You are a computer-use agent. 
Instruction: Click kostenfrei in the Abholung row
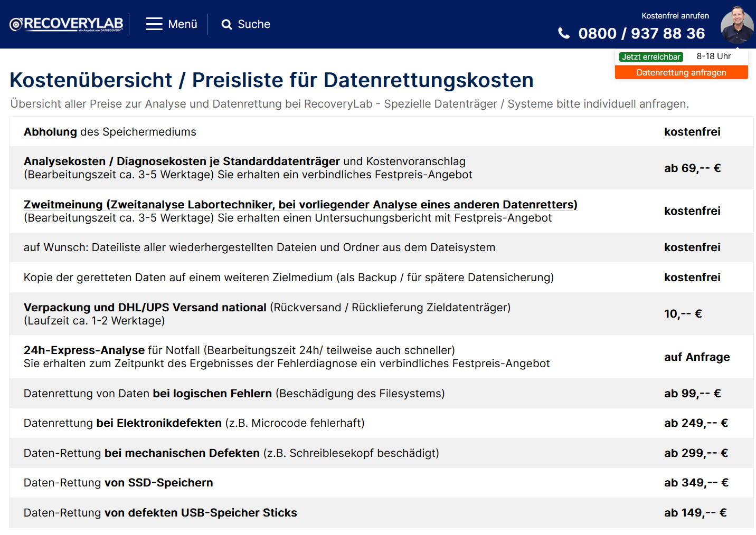(x=692, y=132)
